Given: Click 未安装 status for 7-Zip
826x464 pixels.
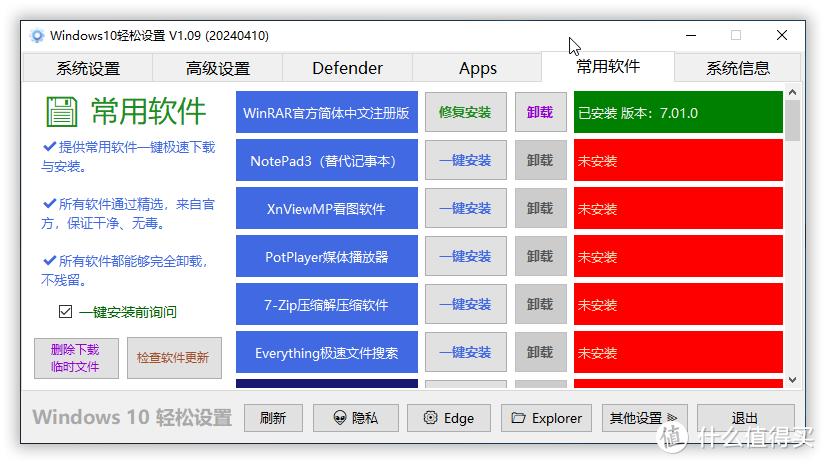Looking at the screenshot, I should pos(678,304).
